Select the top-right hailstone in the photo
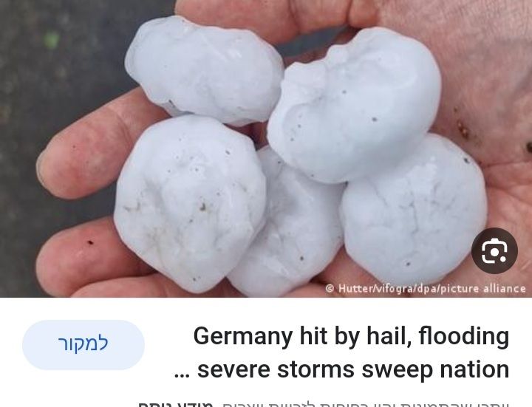The width and height of the screenshot is (532, 407). [355, 105]
